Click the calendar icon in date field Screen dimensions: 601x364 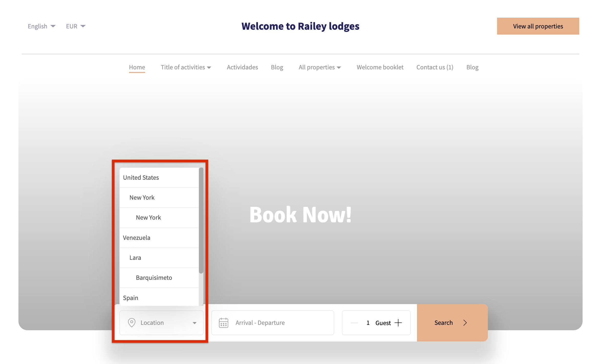pyautogui.click(x=223, y=323)
